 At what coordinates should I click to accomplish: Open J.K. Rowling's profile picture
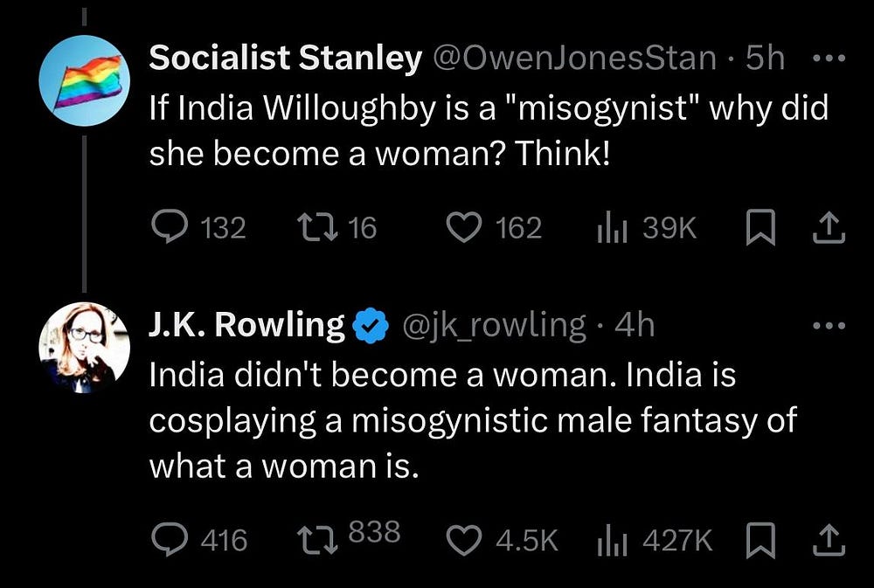pyautogui.click(x=84, y=347)
